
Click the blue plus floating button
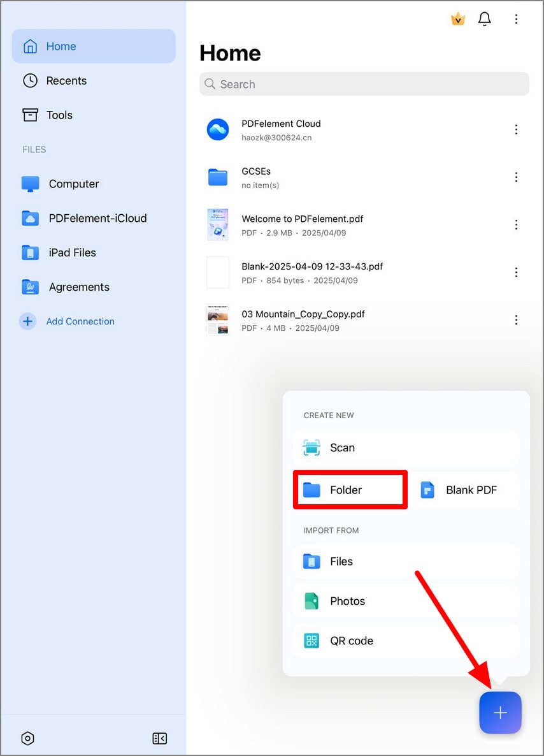pyautogui.click(x=500, y=713)
